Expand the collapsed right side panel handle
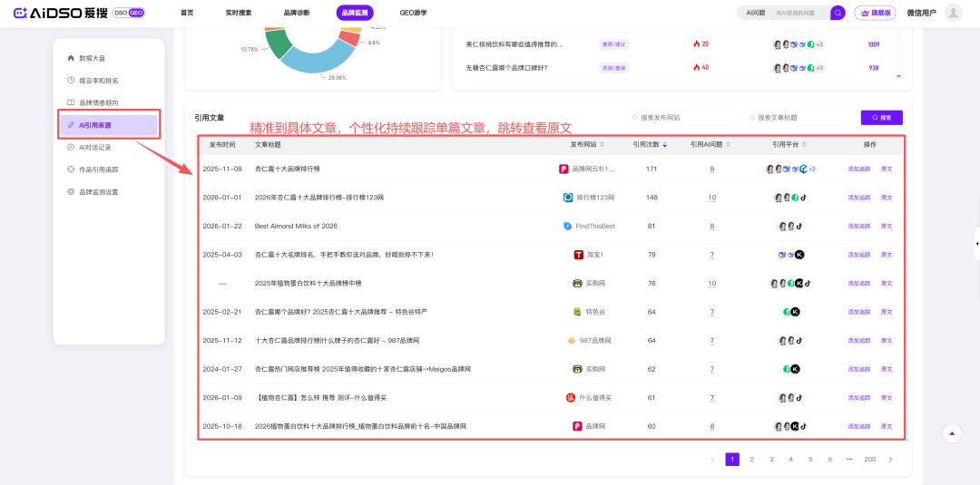980x485 pixels. click(x=976, y=243)
